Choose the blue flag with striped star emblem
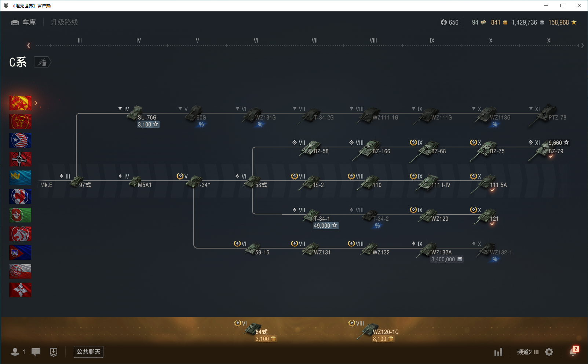Screen dimensions: 588x364 click(x=20, y=140)
